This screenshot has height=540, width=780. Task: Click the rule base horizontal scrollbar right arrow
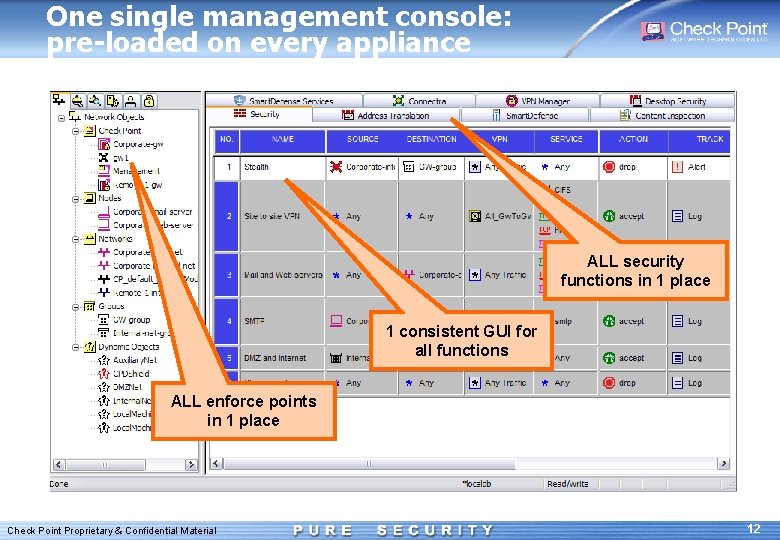click(x=724, y=463)
